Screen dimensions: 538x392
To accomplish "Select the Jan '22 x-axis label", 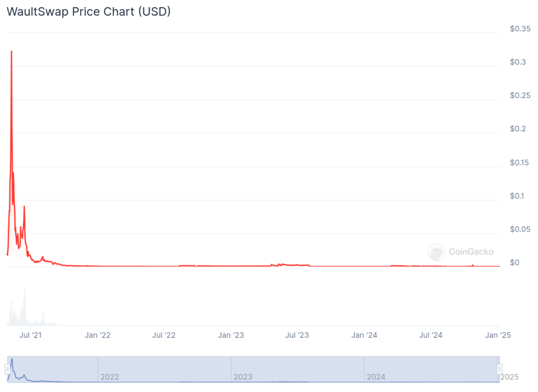I will point(98,335).
